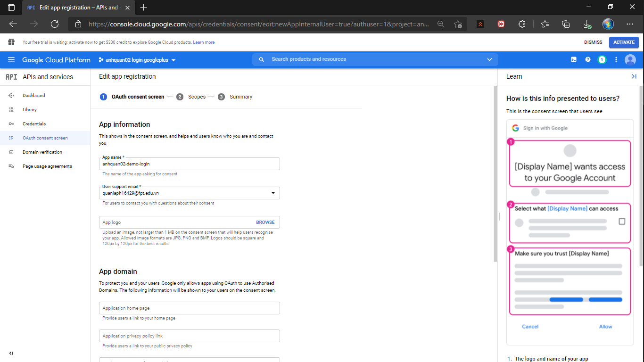Screen dimensions: 644x362
Task: Click the browser back arrow
Action: pyautogui.click(x=13, y=24)
